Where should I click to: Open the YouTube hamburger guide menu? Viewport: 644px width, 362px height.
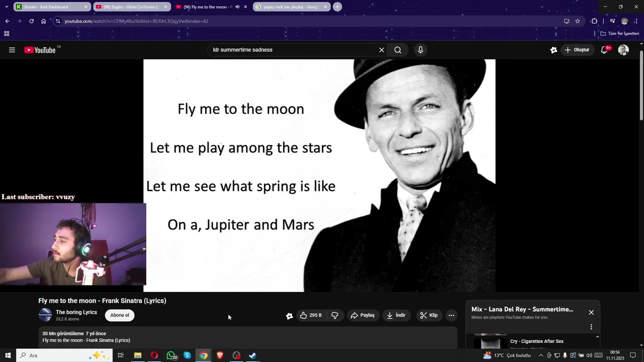coord(12,50)
